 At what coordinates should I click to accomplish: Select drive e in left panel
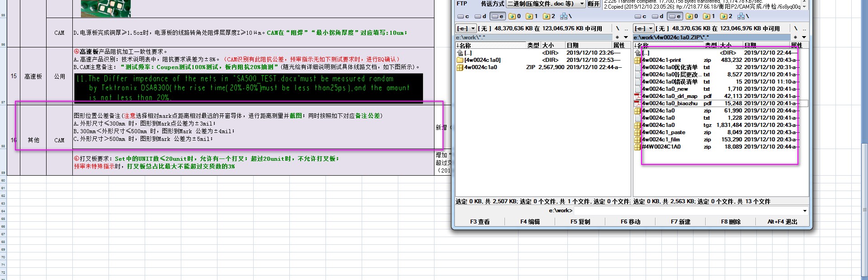(498, 16)
